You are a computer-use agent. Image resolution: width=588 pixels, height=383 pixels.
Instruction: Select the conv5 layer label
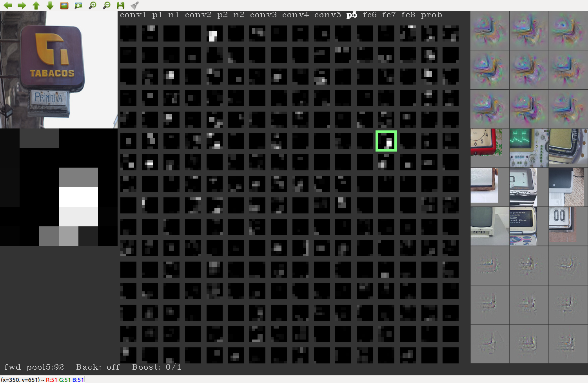coord(327,15)
